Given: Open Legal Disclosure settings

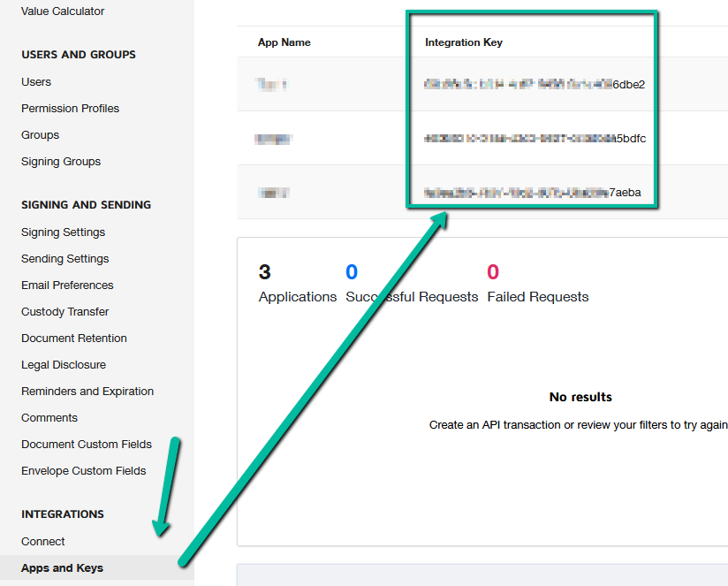Looking at the screenshot, I should pos(63,364).
